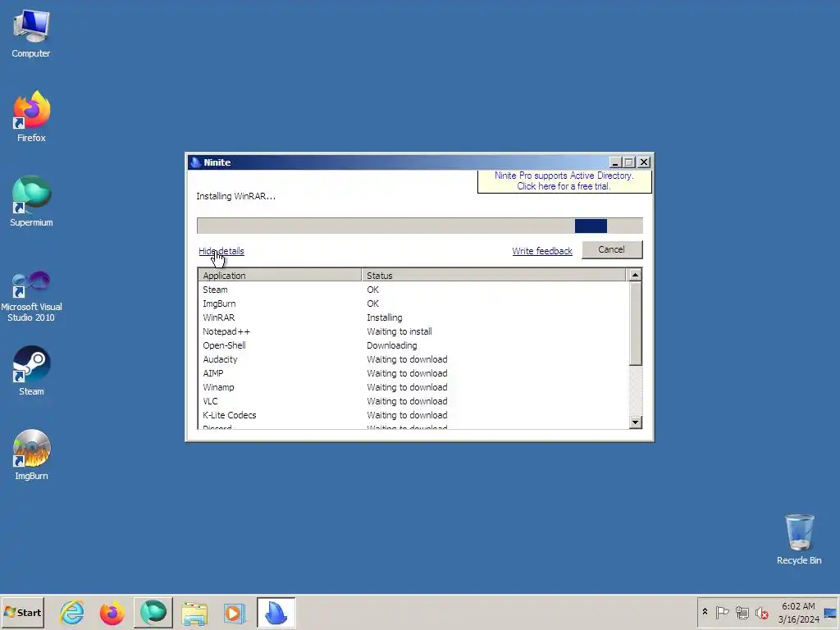The width and height of the screenshot is (840, 630).
Task: Select the ImgBurn row in the list
Action: pos(412,304)
